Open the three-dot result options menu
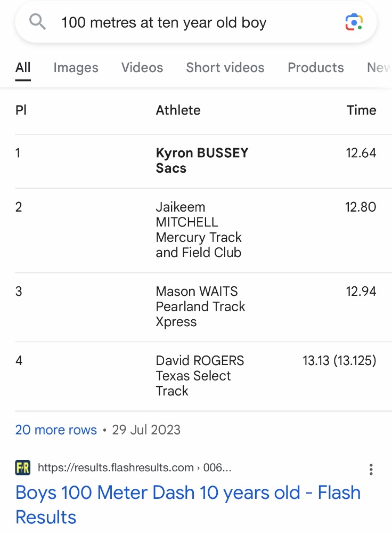Image resolution: width=392 pixels, height=533 pixels. tap(371, 469)
